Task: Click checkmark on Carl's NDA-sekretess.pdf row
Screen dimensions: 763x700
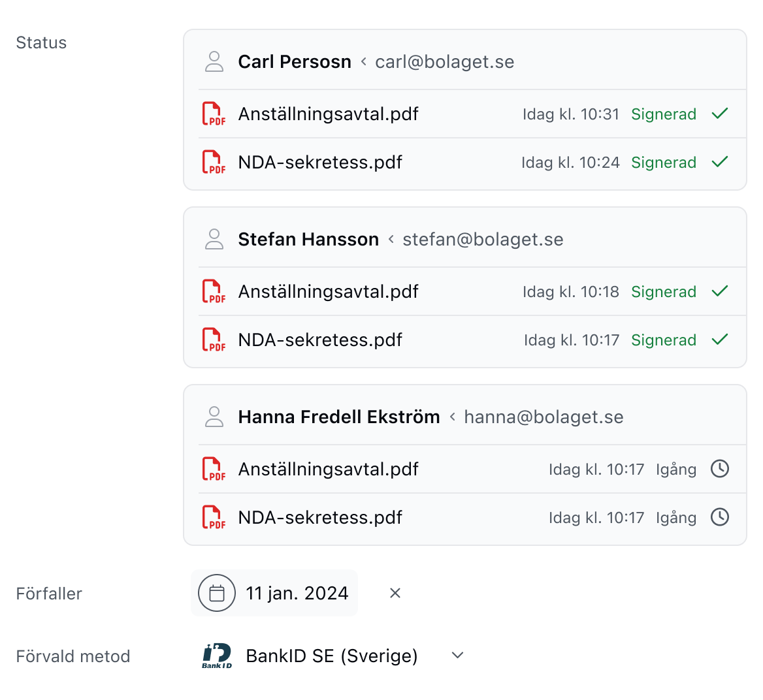Action: pos(720,162)
